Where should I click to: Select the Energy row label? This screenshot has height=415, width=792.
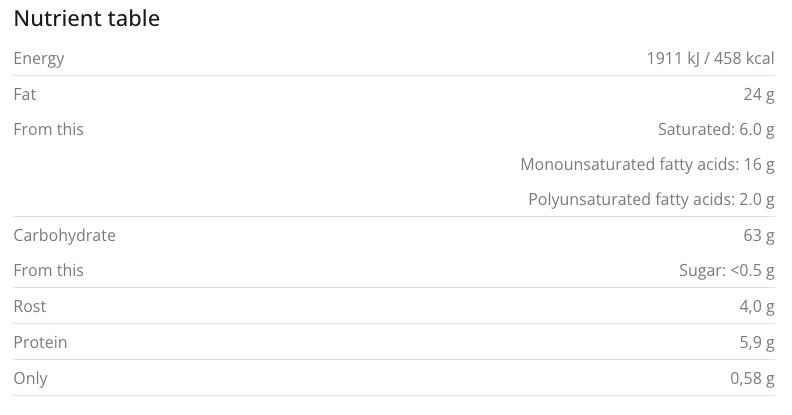39,59
